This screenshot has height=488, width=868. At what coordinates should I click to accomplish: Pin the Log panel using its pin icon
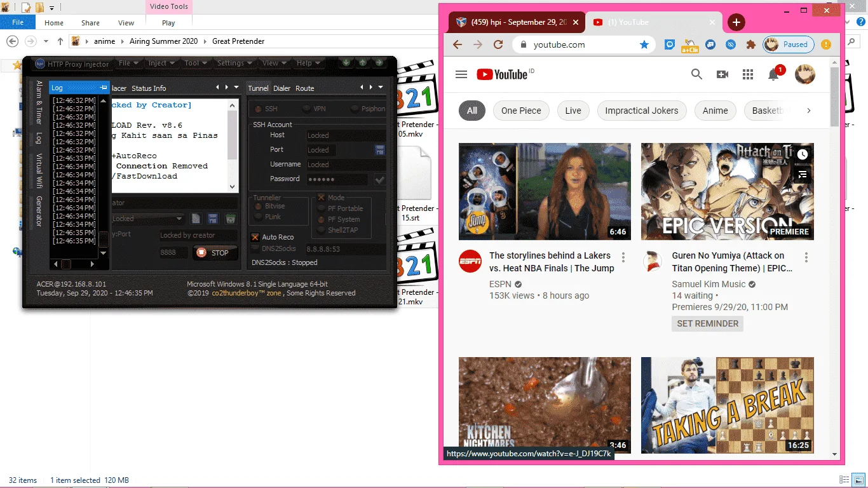[x=104, y=88]
